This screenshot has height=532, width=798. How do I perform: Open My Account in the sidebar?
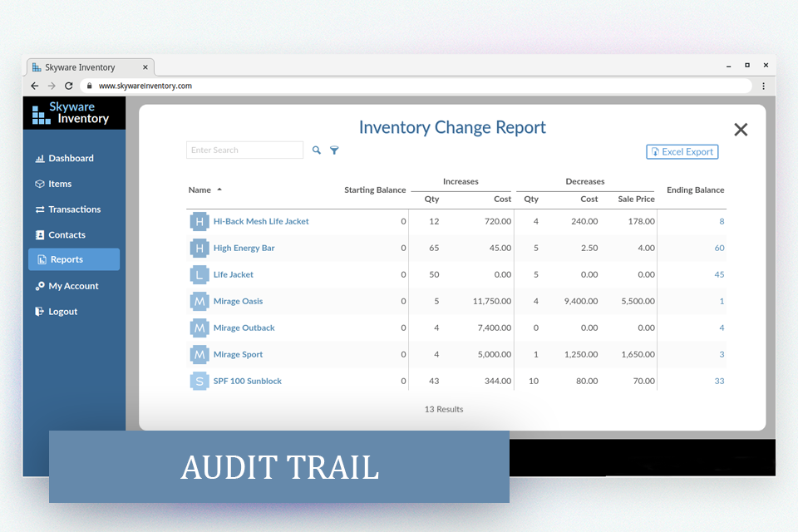tap(66, 286)
